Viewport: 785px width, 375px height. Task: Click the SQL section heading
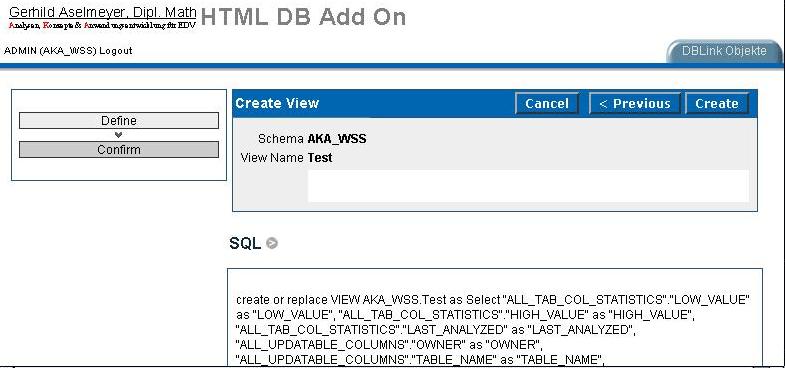(x=245, y=243)
